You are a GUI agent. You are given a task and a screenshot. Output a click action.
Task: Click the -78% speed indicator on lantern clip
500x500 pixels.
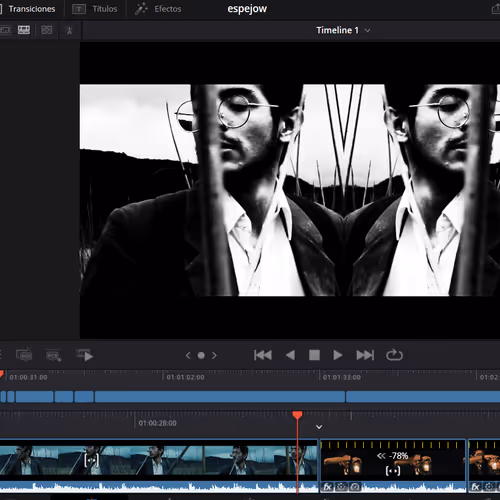point(393,456)
